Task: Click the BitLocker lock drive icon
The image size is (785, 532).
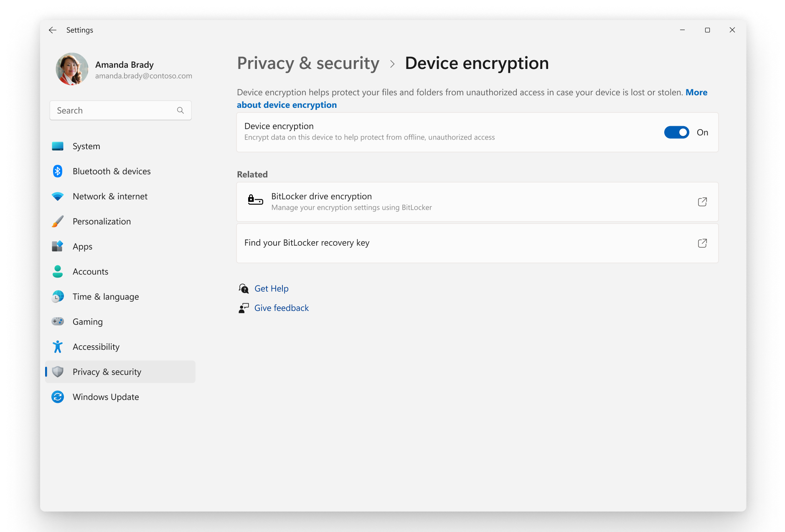Action: 255,200
